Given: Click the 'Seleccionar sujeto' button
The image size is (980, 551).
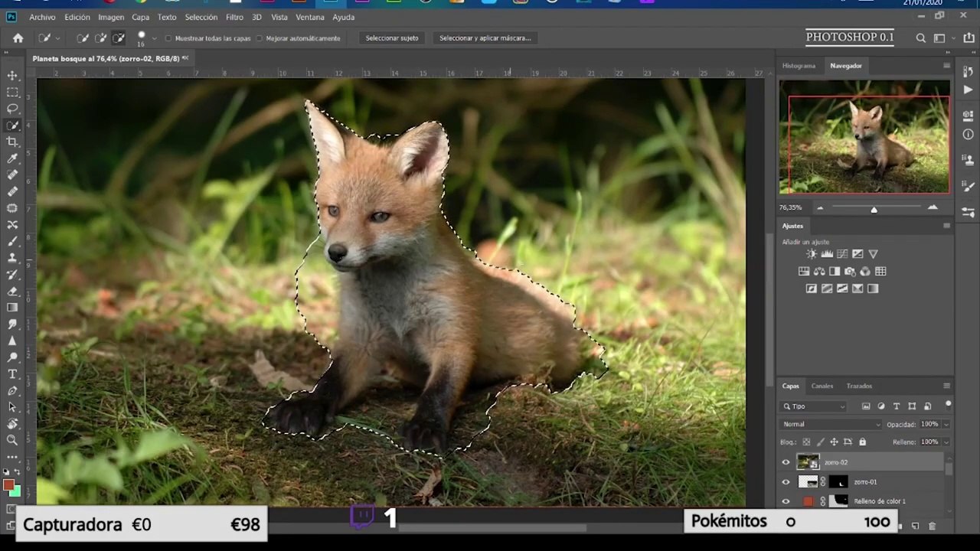Looking at the screenshot, I should click(392, 38).
